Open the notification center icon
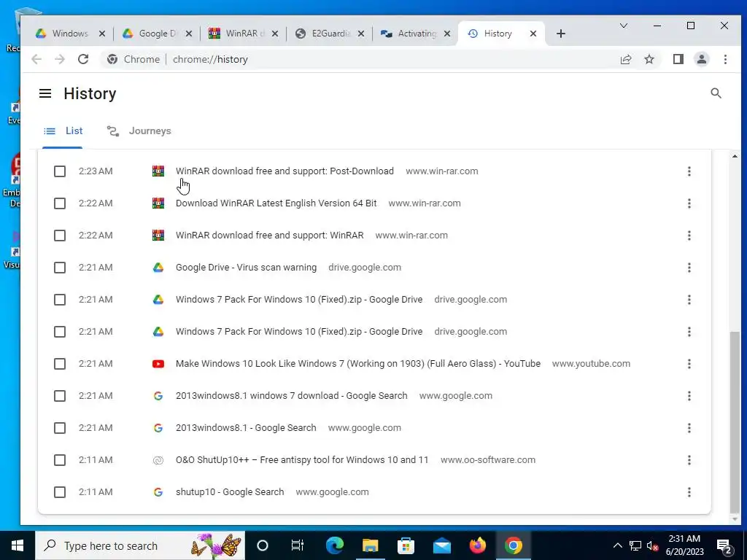The height and width of the screenshot is (560, 747). 724,545
